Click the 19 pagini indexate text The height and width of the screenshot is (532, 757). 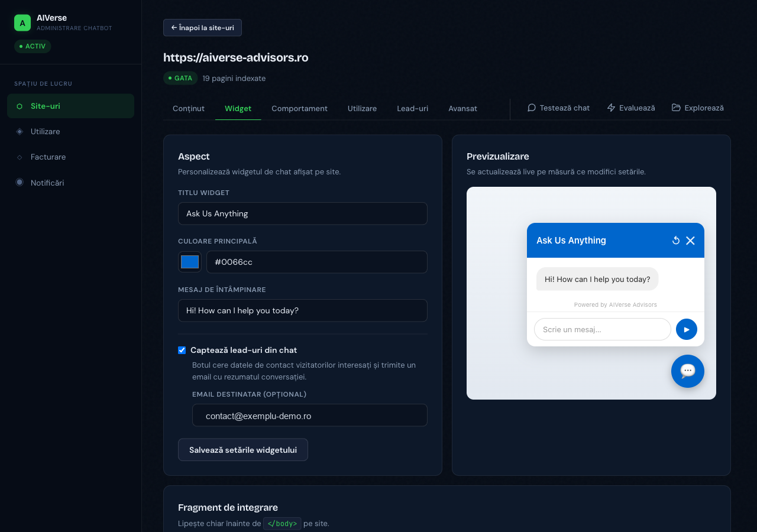coord(234,78)
